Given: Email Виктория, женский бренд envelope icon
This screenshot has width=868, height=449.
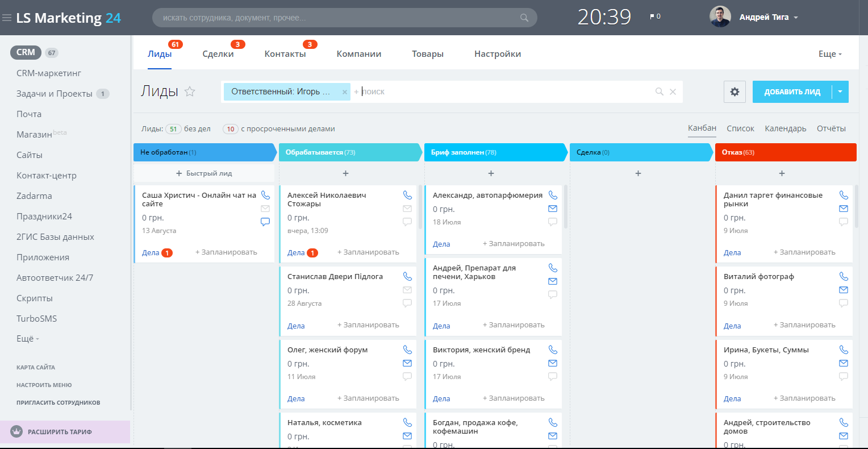Looking at the screenshot, I should (x=553, y=363).
